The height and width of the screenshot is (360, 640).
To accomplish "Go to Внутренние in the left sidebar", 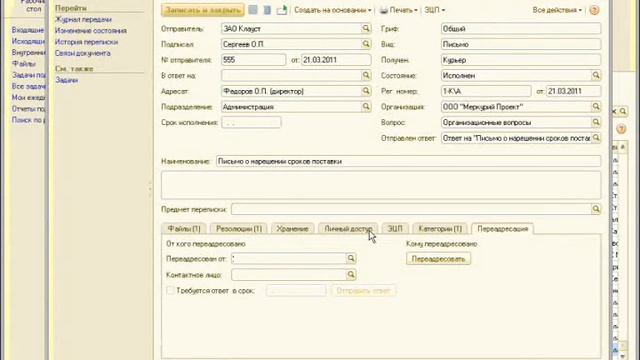I will click(x=29, y=52).
